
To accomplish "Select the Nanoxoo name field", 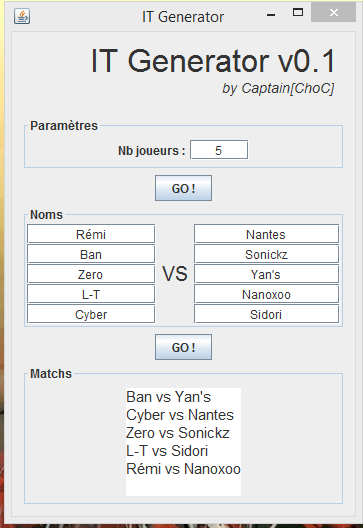I will click(266, 294).
